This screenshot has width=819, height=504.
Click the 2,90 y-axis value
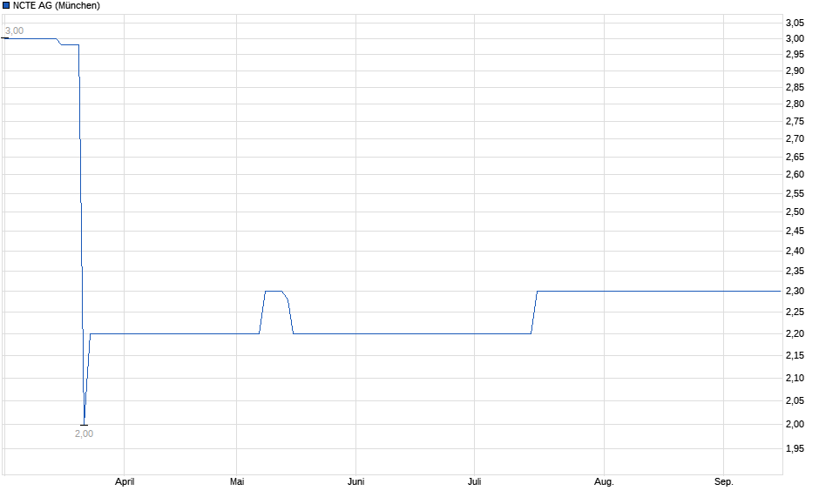tap(795, 71)
